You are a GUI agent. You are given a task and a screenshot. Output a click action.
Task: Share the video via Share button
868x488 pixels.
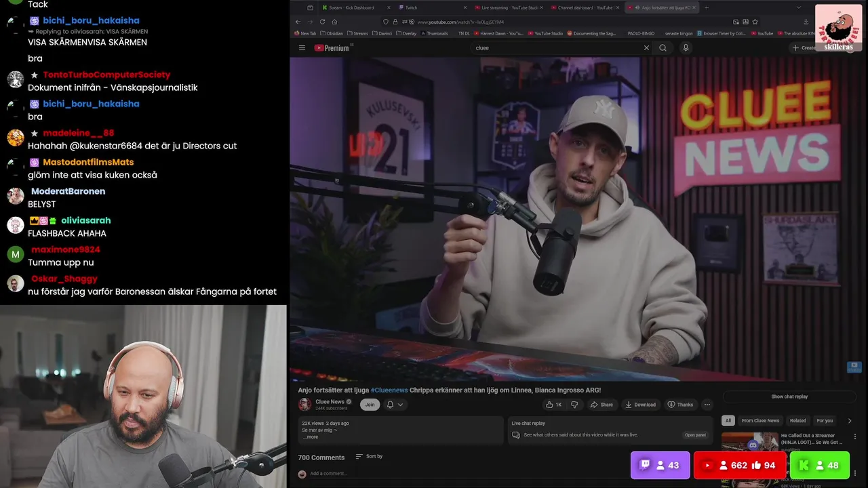601,405
